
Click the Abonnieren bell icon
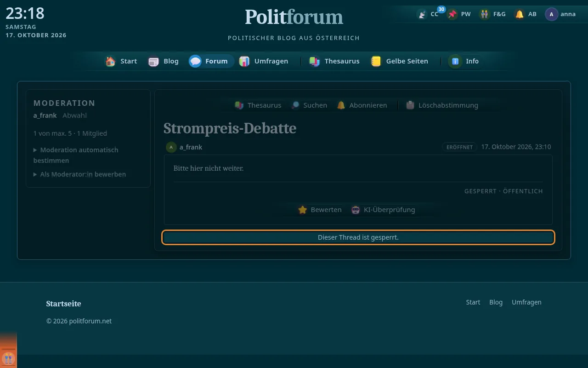pos(341,105)
